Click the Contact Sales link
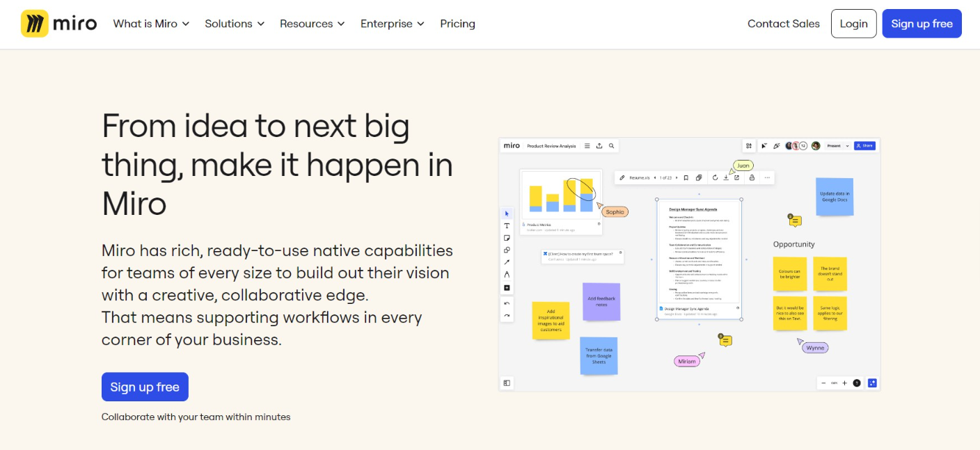This screenshot has height=450, width=980. [x=783, y=24]
